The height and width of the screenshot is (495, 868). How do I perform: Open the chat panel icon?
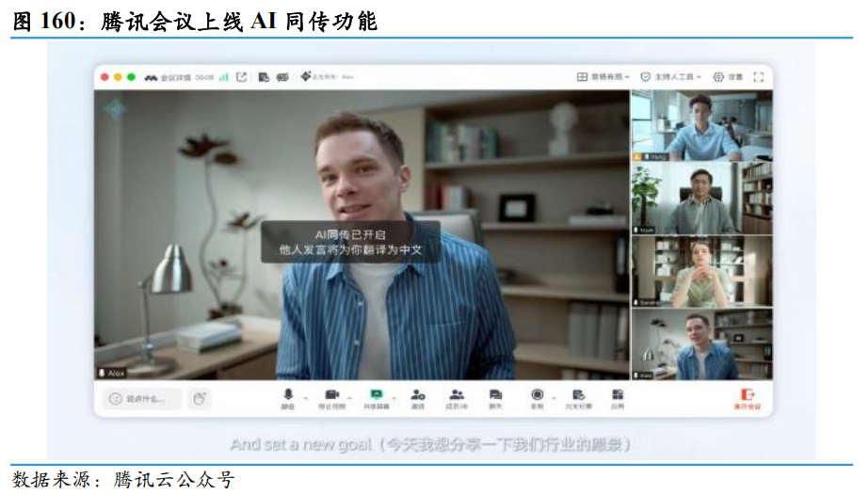495,398
